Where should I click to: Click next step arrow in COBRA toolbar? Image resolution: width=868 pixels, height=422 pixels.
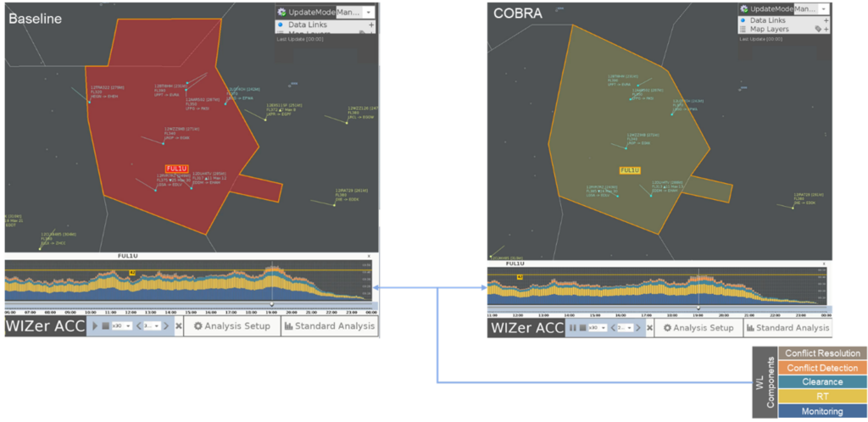(638, 327)
